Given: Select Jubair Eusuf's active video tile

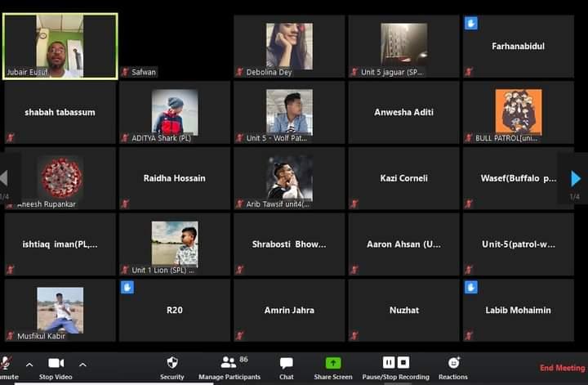Looking at the screenshot, I should (60, 46).
